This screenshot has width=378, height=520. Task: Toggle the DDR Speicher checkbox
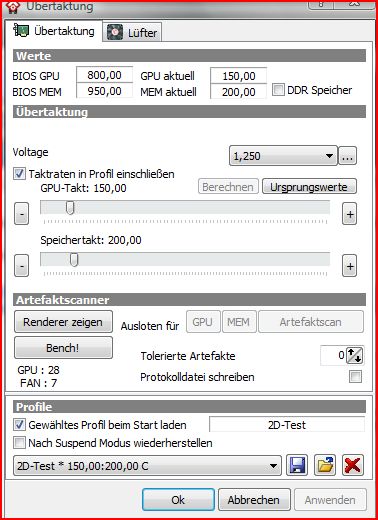tap(278, 90)
